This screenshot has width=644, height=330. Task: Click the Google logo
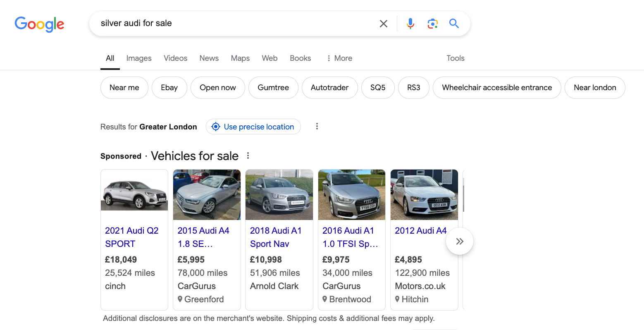(39, 24)
